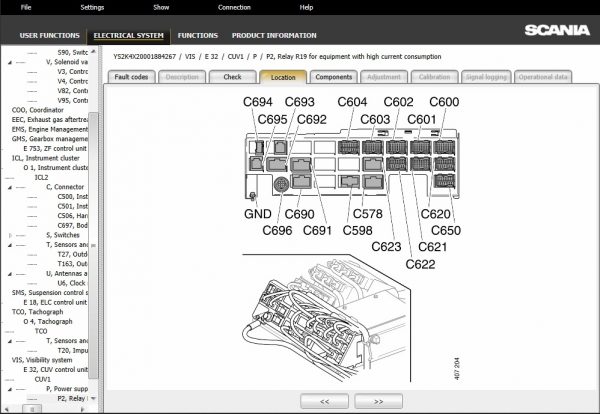Expand the S, Switches tree node
Screen dimensions: 600x414
tap(10, 235)
